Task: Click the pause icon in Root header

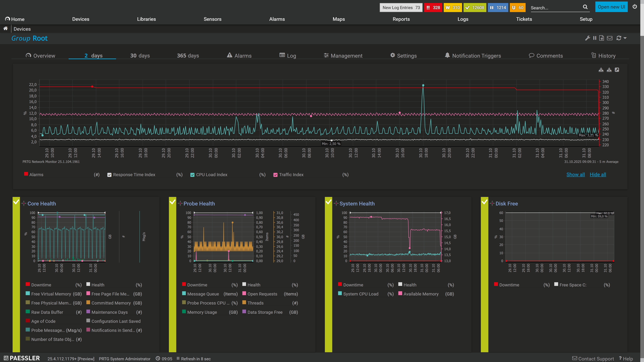Action: 595,38
